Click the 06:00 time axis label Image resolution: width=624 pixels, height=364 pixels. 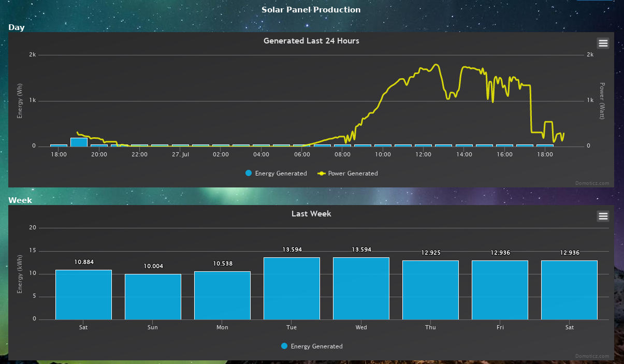(x=302, y=154)
